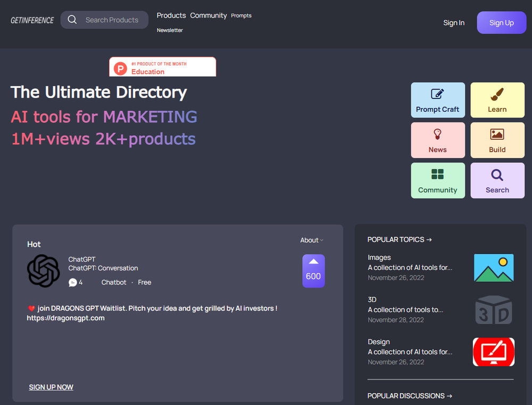
Task: Upvote ChatGPT with the 600 button
Action: (x=313, y=271)
